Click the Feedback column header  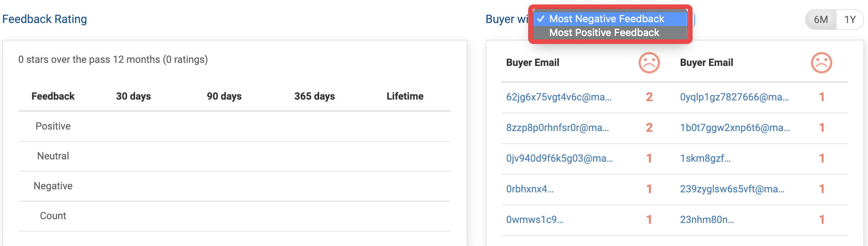(x=53, y=96)
